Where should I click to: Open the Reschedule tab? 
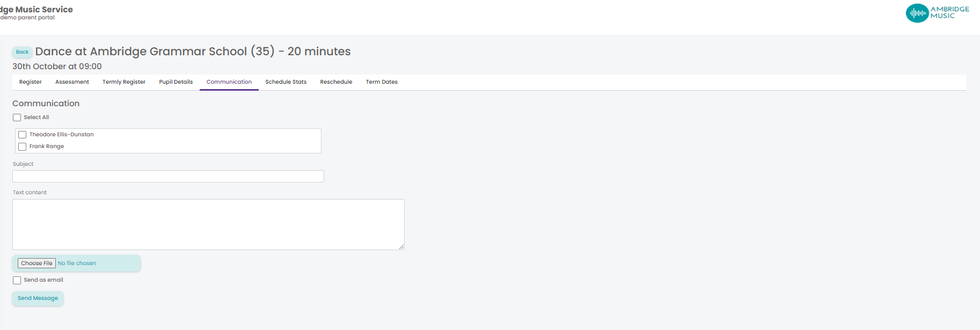(336, 82)
